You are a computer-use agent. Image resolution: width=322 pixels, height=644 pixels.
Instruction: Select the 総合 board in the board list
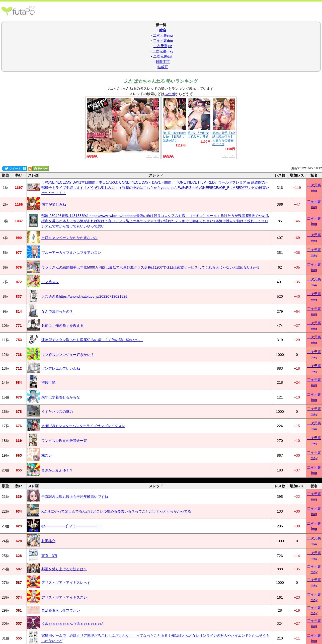point(163,30)
